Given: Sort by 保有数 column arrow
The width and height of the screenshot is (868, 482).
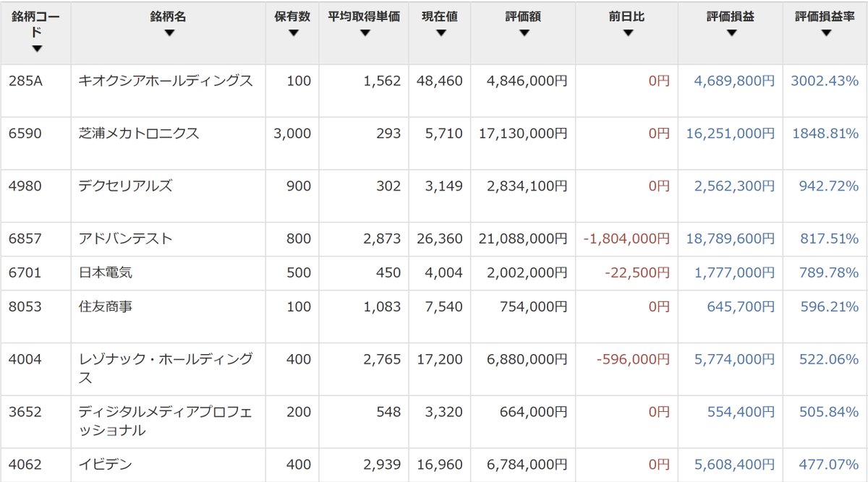Looking at the screenshot, I should click(x=292, y=33).
